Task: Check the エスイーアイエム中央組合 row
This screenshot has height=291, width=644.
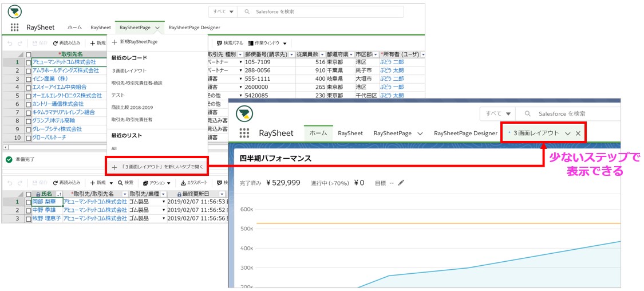Action: pyautogui.click(x=29, y=88)
